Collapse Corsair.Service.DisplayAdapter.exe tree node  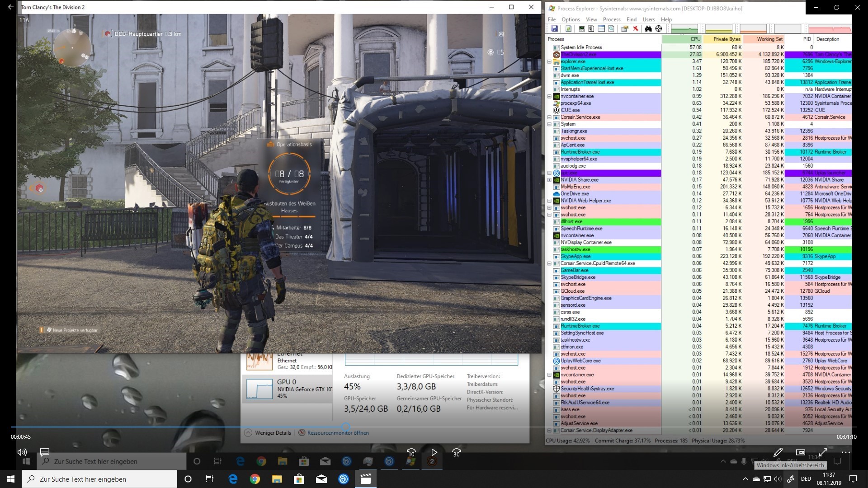pyautogui.click(x=550, y=431)
